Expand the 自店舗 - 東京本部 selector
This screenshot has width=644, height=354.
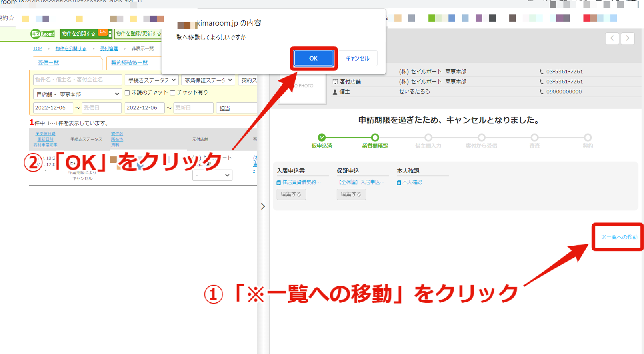click(78, 94)
